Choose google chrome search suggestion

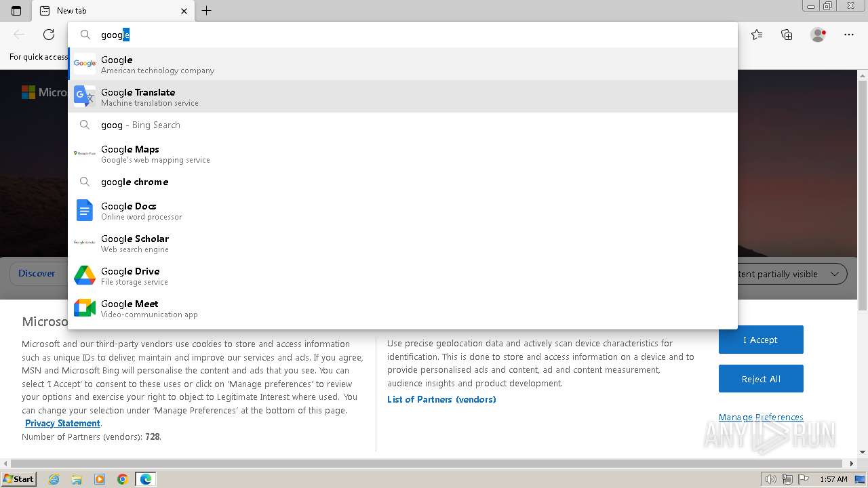pyautogui.click(x=403, y=182)
